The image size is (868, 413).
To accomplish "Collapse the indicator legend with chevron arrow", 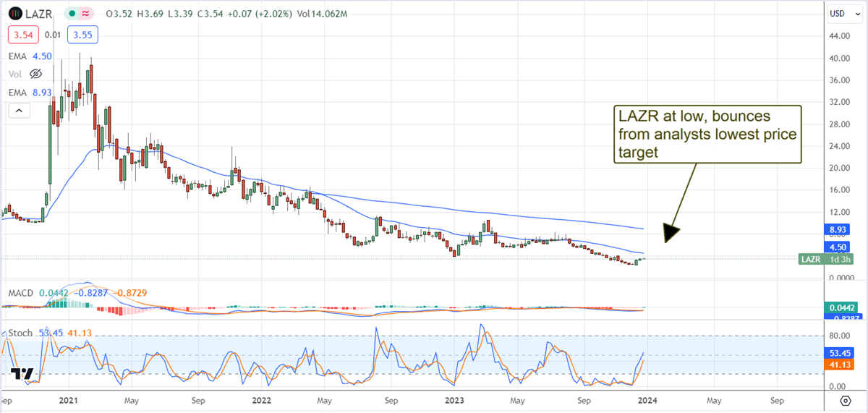I will coord(19,111).
